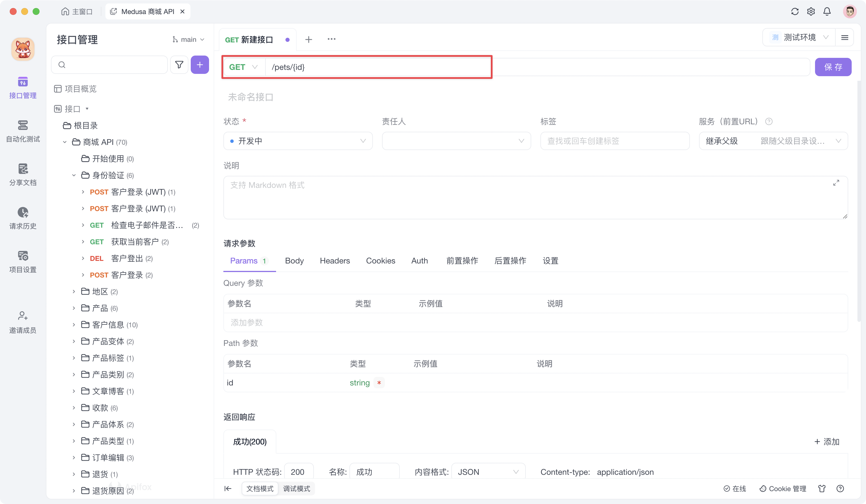The image size is (866, 504).
Task: Expand the DEL 客户登出 item
Action: [x=83, y=258]
